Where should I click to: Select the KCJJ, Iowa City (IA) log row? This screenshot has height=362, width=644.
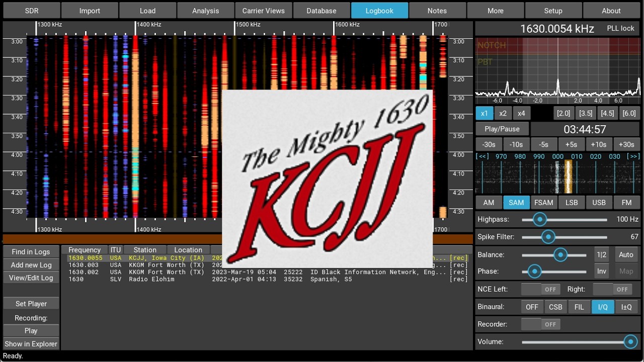click(x=268, y=258)
